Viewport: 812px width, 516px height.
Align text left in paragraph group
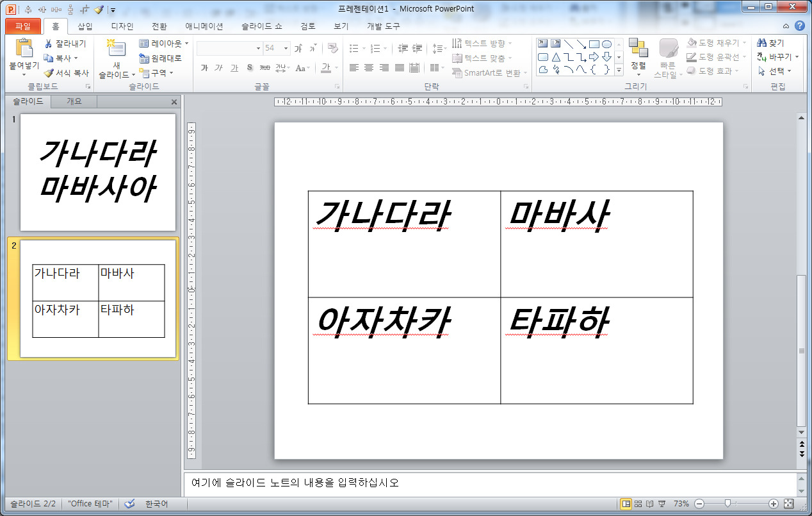click(353, 68)
